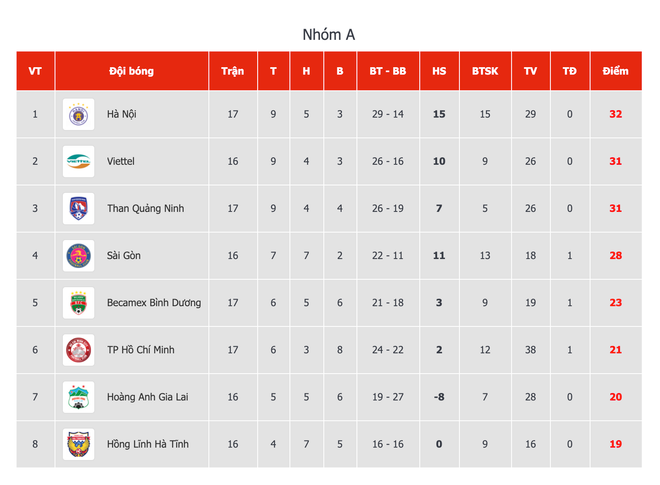660x485 pixels.
Task: Click the Nhóm A group title
Action: tap(329, 35)
